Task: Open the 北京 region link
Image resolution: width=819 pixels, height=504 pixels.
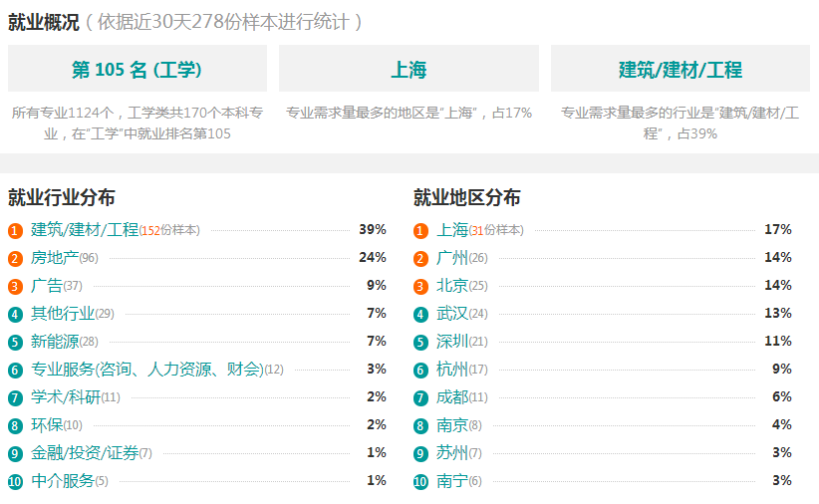Action: pos(452,285)
